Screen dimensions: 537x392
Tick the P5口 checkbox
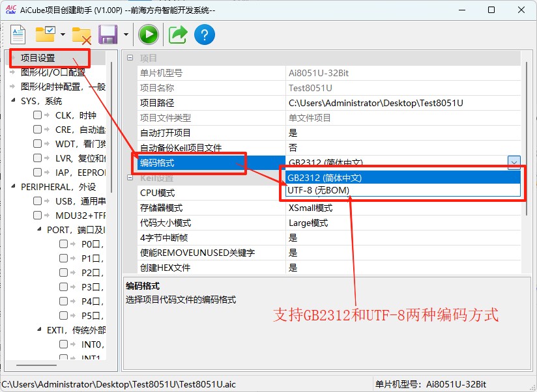(x=63, y=315)
